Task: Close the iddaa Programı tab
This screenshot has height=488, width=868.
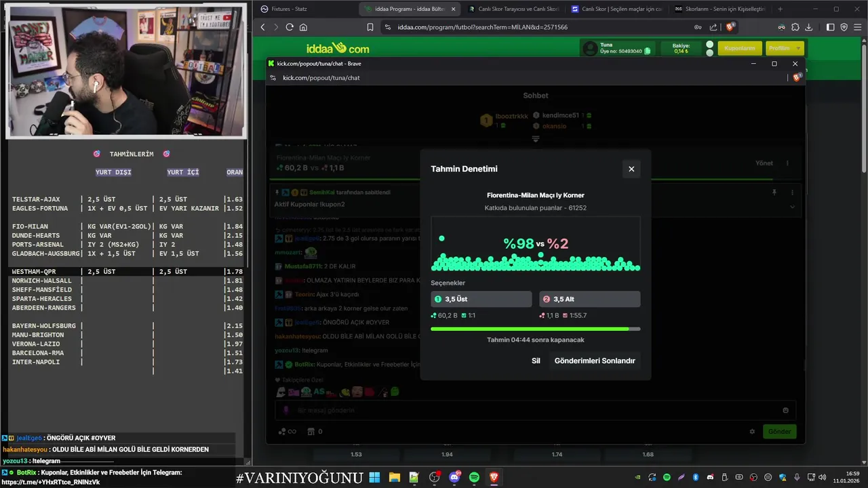Action: [453, 9]
